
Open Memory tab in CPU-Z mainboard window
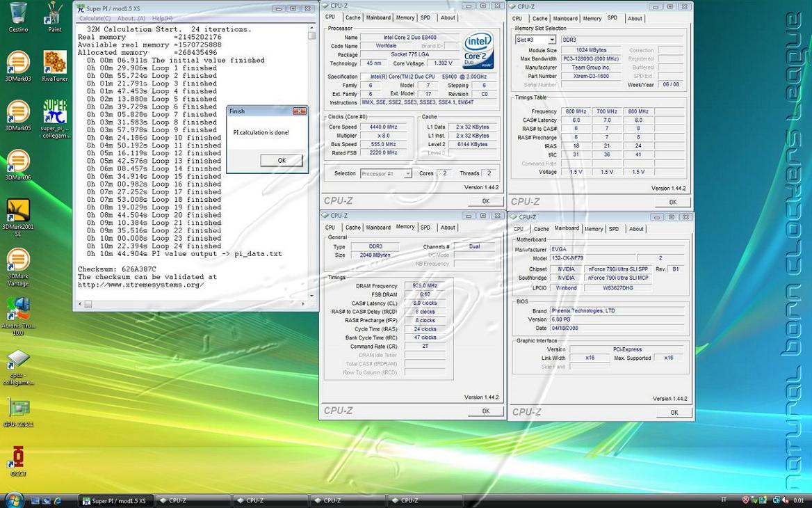point(594,229)
